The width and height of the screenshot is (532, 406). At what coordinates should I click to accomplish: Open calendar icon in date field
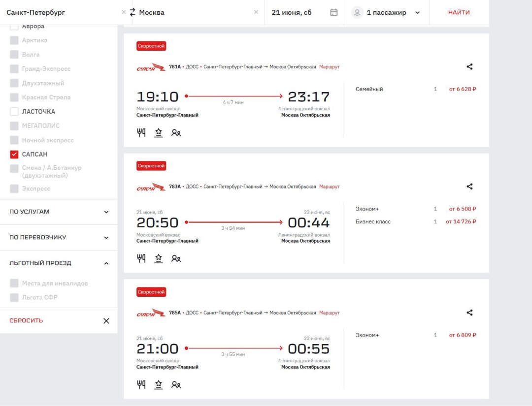334,12
